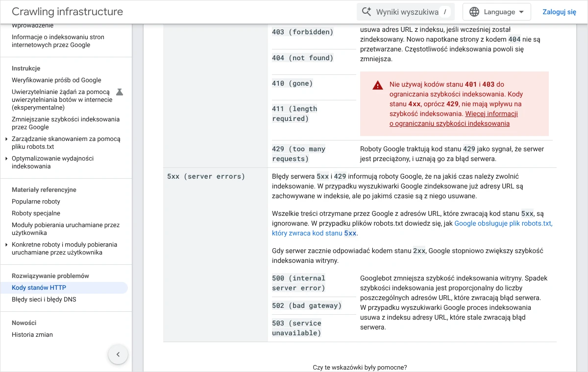Open Google obsługuje plik robots.txt link

coord(412,228)
